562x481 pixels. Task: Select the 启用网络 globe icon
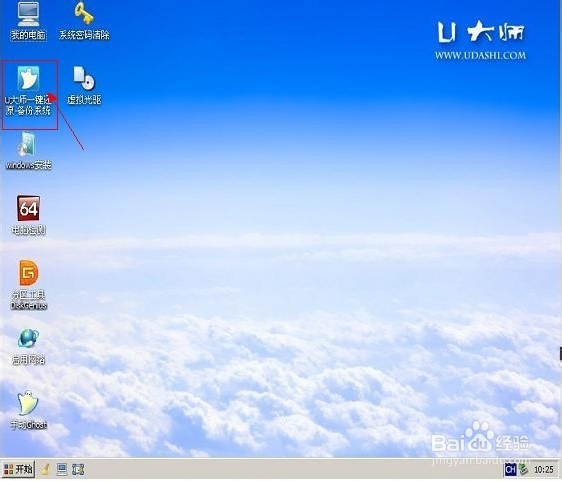[x=29, y=346]
